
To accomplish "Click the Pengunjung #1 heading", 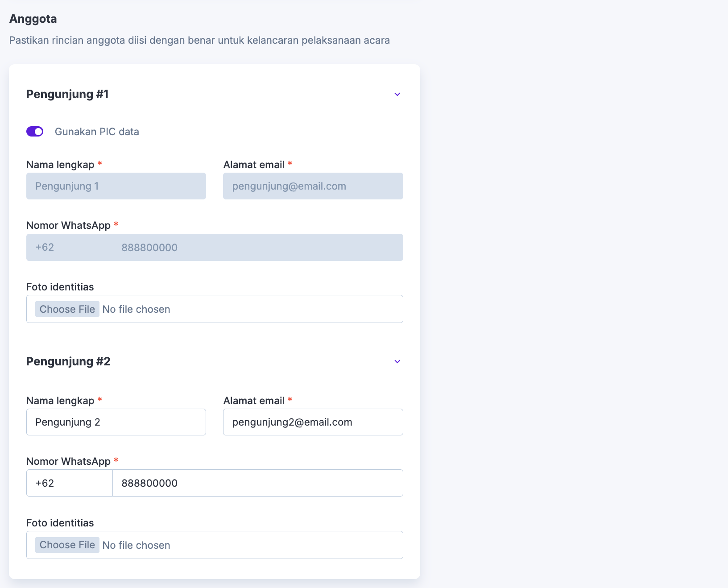I will (67, 95).
